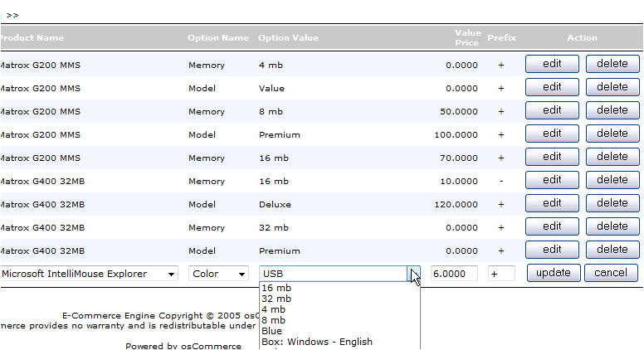Edit the Matrox G200 MMS 8 mb row
The image size is (644, 350).
click(552, 110)
